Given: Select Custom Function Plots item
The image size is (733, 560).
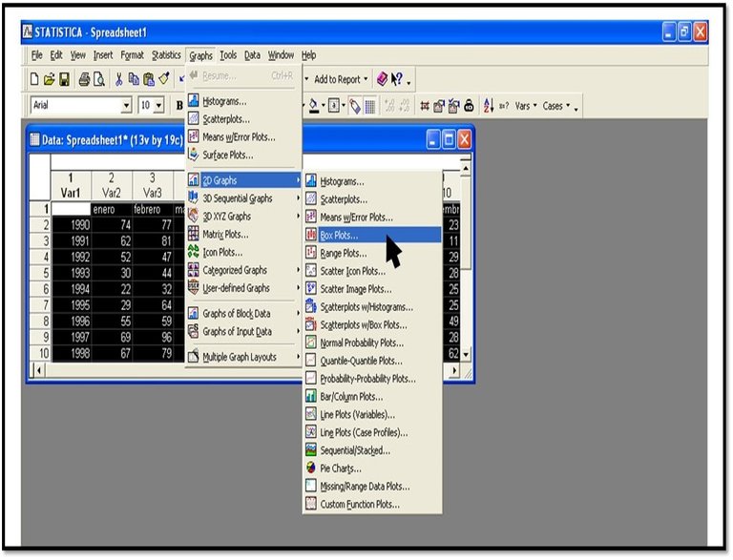Looking at the screenshot, I should point(372,504).
